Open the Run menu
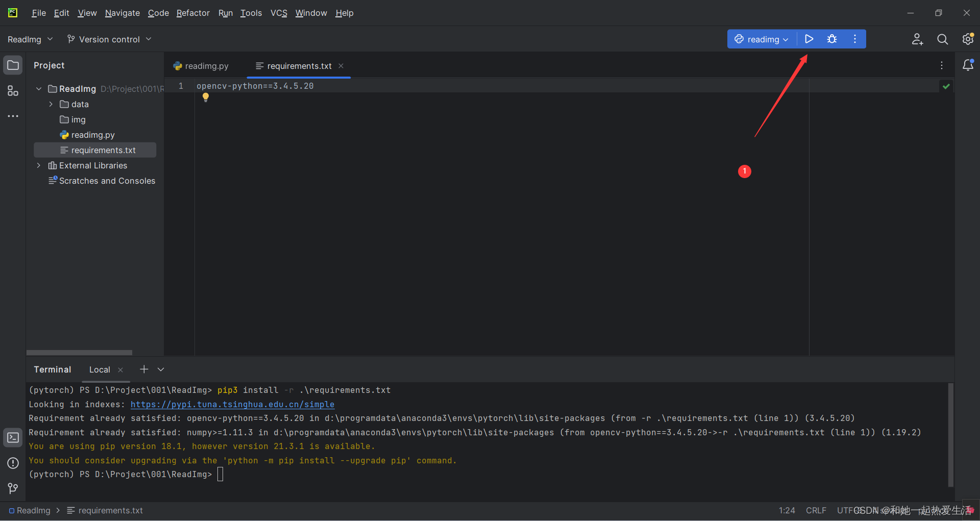The width and height of the screenshot is (980, 521). coord(226,13)
